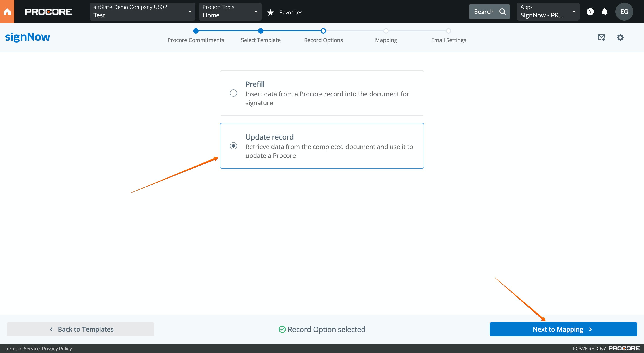Click the signNow logo
This screenshot has width=644, height=353.
28,37
